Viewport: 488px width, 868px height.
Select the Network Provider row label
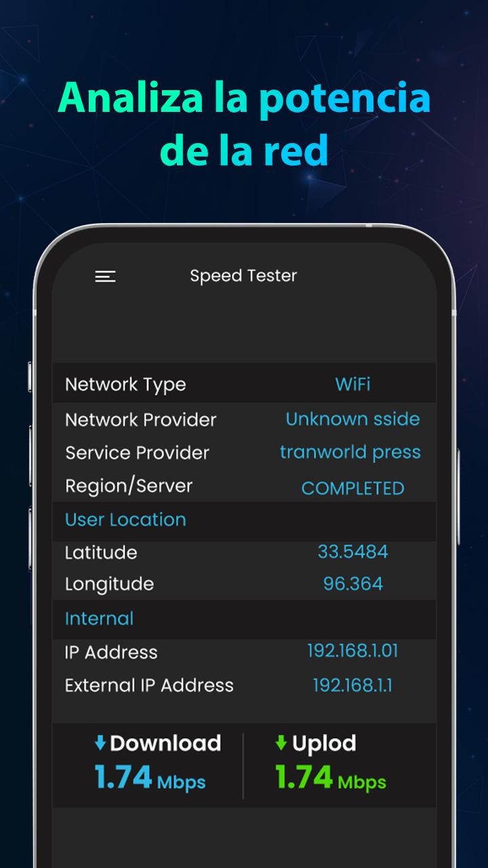[x=140, y=420]
